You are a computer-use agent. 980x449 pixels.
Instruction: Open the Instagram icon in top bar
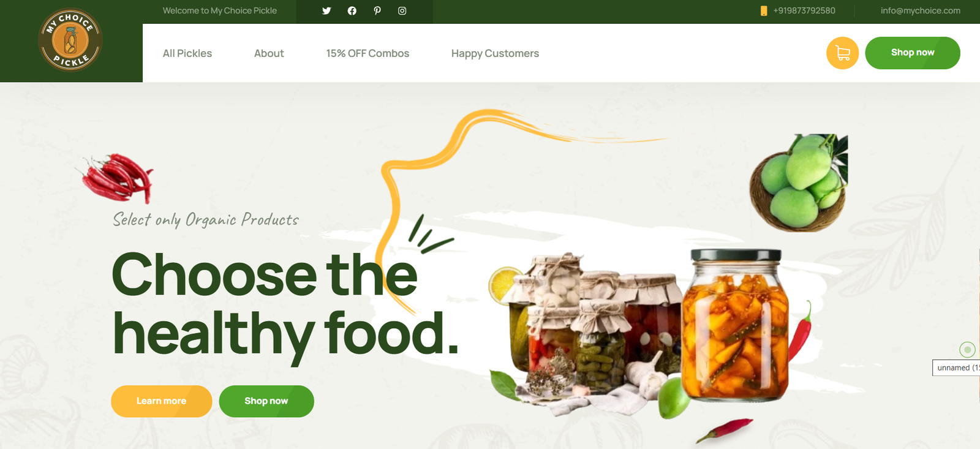(402, 11)
